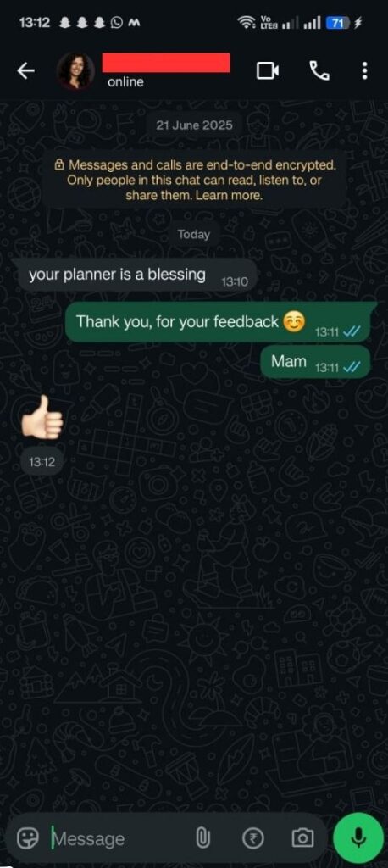The height and width of the screenshot is (868, 388).
Task: Tap the Today date label
Action: point(194,234)
